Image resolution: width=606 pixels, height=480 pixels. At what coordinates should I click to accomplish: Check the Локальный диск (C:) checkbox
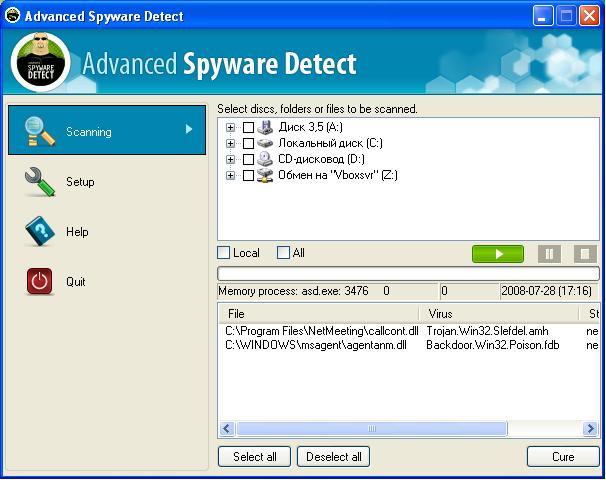[x=248, y=143]
